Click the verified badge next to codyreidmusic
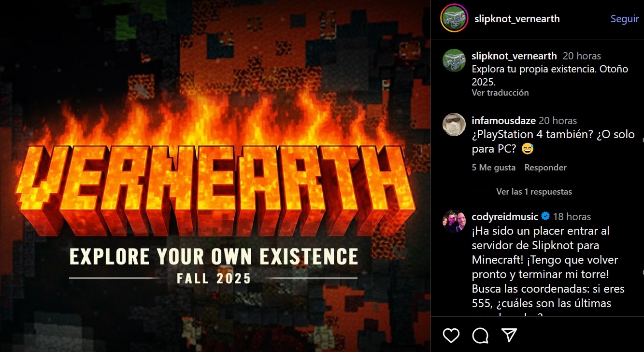This screenshot has height=352, width=644. click(x=545, y=216)
